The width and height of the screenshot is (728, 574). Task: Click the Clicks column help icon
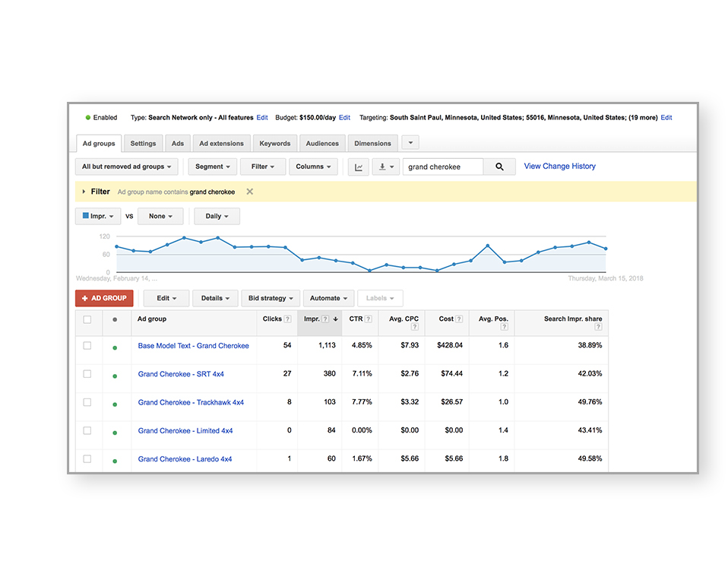288,319
